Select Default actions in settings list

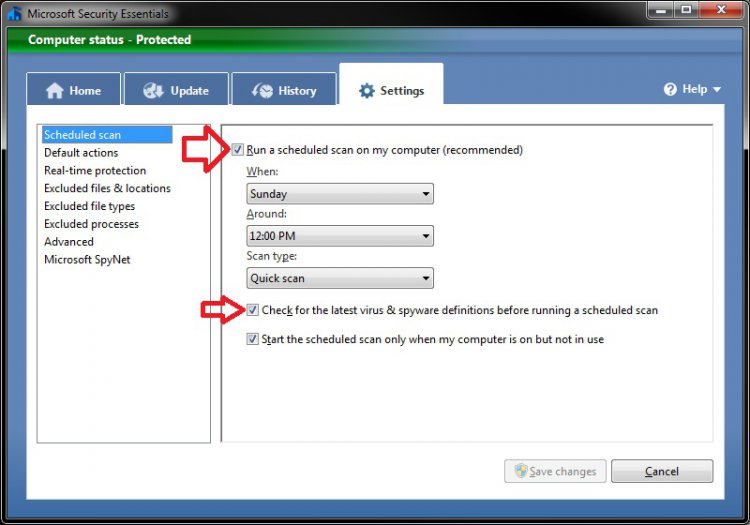tap(81, 153)
